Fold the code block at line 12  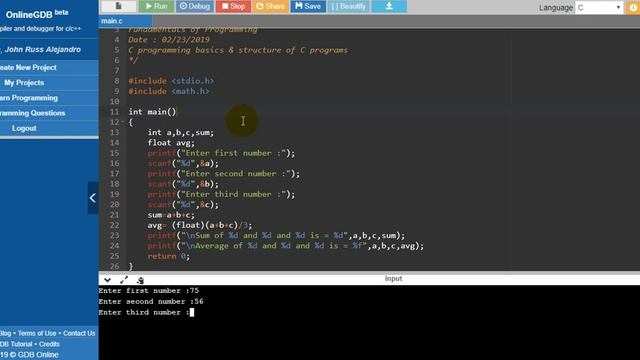pyautogui.click(x=123, y=122)
